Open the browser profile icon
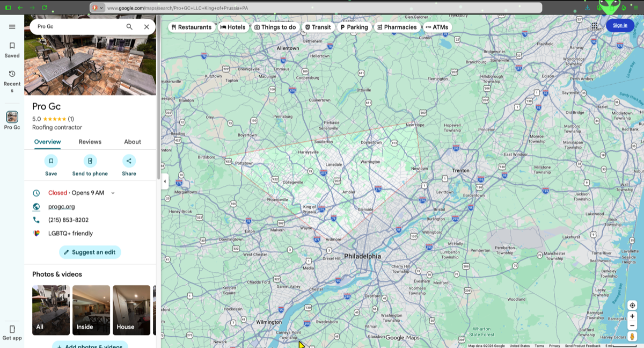 point(599,8)
